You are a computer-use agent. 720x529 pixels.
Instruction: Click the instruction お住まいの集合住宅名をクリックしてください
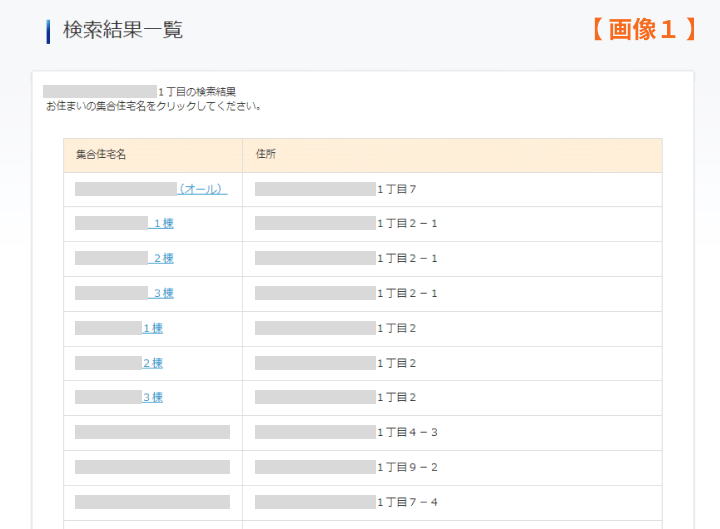click(x=154, y=106)
